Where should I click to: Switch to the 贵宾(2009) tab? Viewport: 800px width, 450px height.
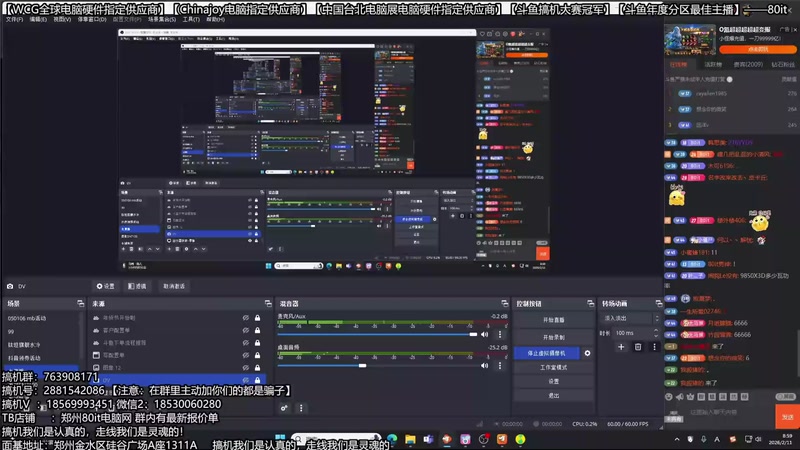coord(748,65)
